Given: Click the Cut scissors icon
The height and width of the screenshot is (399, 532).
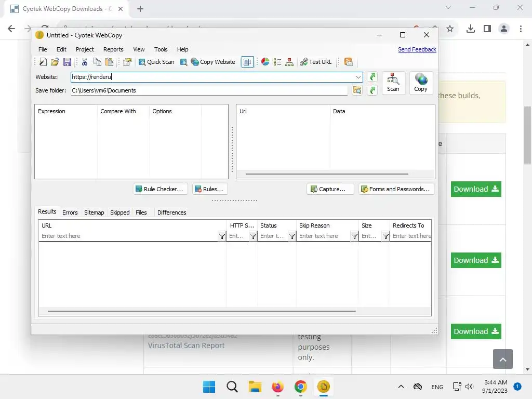Looking at the screenshot, I should (85, 62).
